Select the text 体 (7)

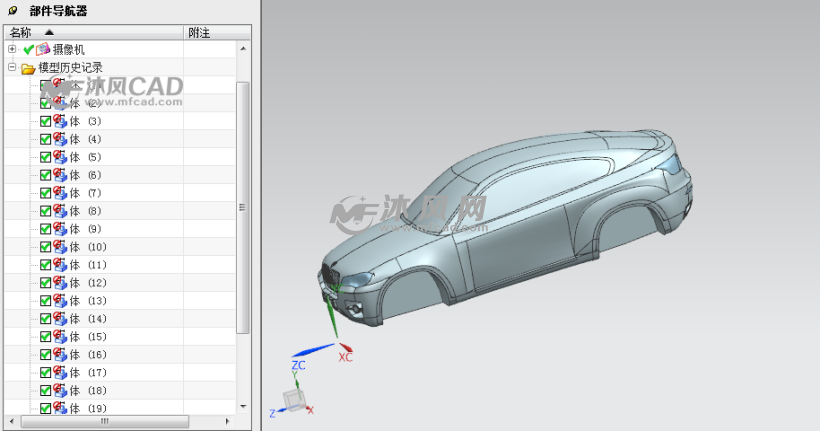(85, 193)
